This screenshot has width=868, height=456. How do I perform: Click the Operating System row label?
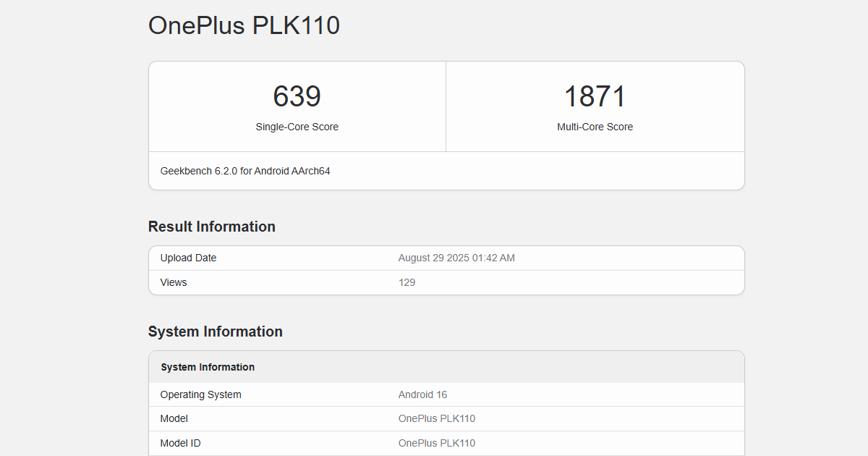pos(200,395)
